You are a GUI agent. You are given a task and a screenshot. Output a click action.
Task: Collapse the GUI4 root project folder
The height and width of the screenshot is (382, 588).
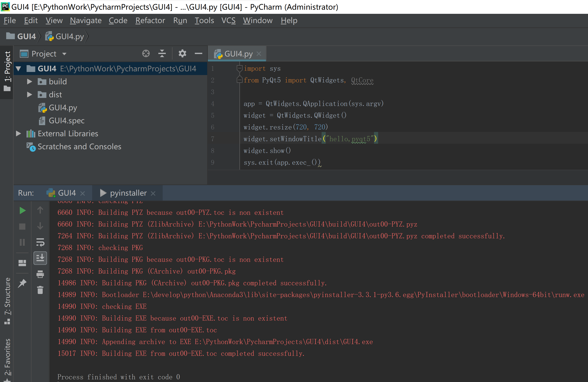[x=19, y=68]
